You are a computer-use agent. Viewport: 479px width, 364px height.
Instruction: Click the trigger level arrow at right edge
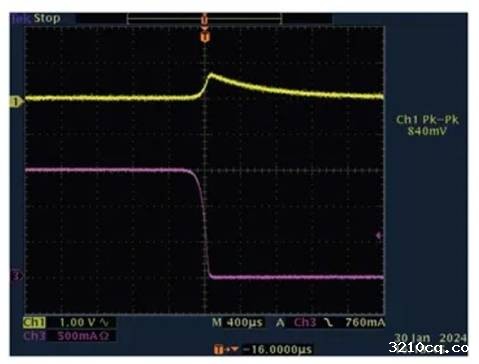pos(379,236)
